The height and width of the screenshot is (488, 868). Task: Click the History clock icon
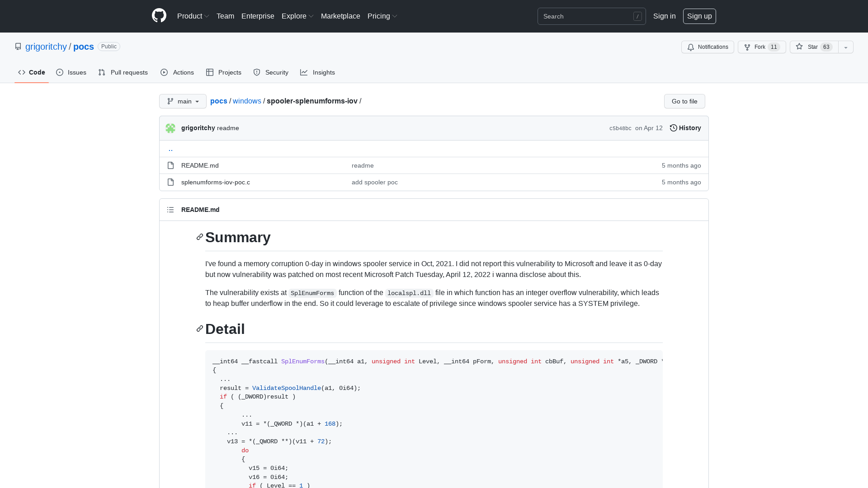click(674, 128)
